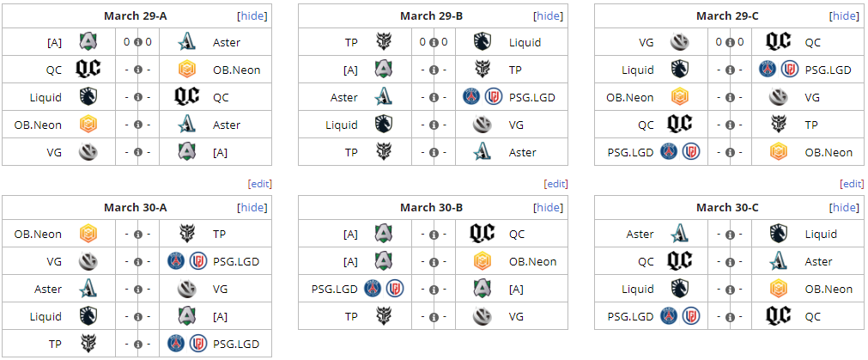Screen dimensions: 868x360
Task: Click the PSG.LGD logo in March 30-B table
Action: (x=384, y=289)
